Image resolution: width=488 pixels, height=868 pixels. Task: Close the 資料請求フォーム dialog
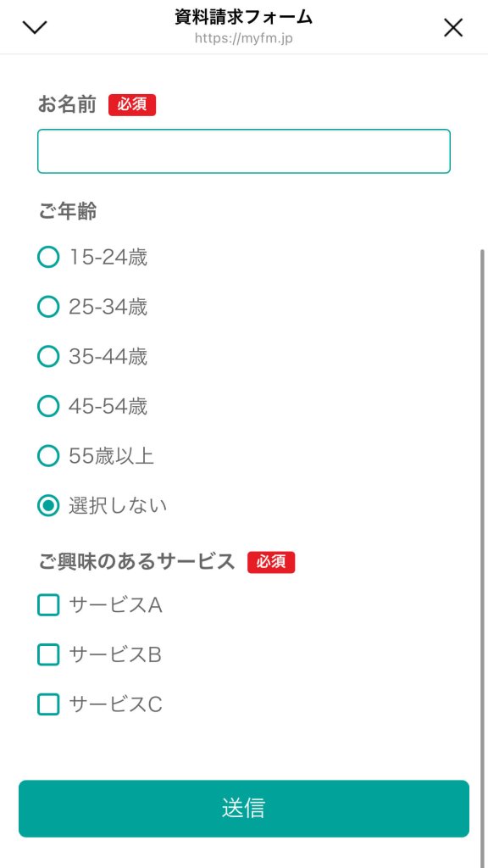(453, 27)
